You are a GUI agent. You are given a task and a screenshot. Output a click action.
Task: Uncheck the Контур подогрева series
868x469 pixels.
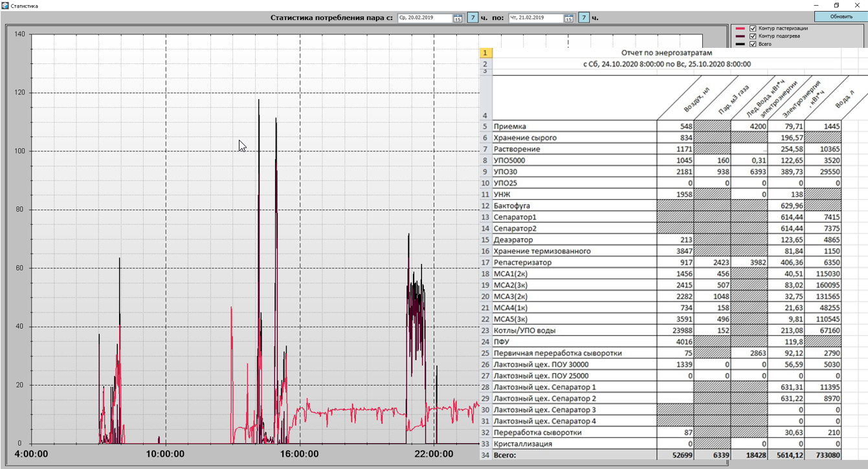click(753, 36)
